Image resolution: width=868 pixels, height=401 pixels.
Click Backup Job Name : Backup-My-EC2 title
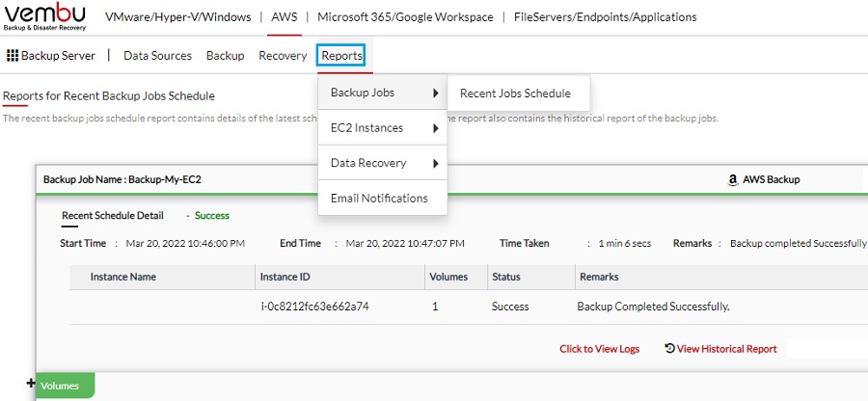pyautogui.click(x=122, y=179)
